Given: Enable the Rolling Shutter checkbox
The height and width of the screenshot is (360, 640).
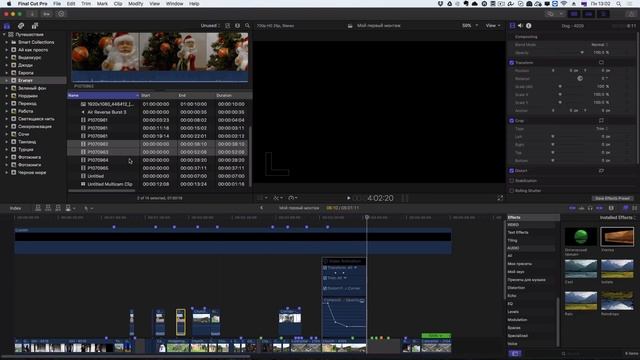Looking at the screenshot, I should pos(511,191).
